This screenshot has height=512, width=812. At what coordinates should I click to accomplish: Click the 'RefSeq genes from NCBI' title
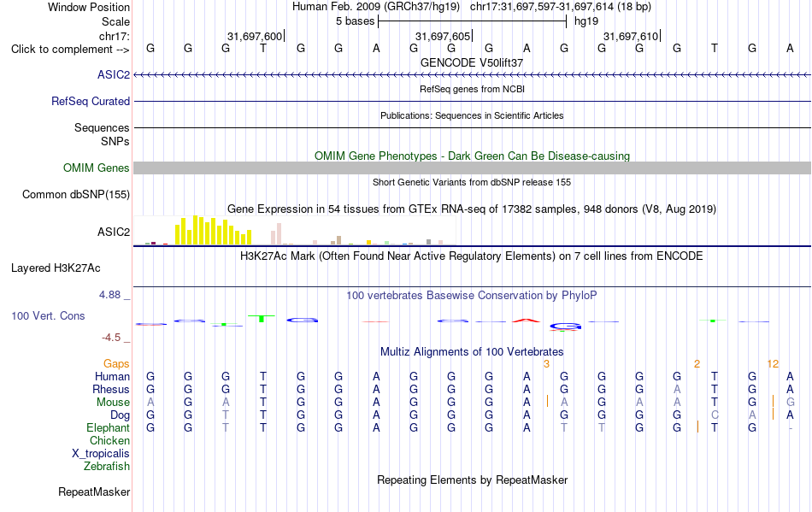click(x=472, y=89)
